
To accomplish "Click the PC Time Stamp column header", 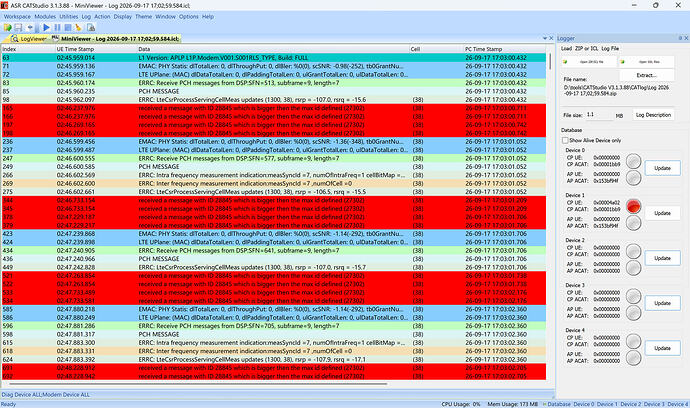I will pos(505,49).
